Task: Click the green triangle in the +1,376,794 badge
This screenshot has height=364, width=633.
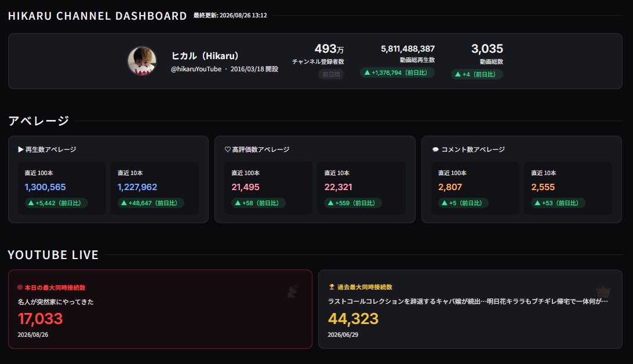Action: 367,72
